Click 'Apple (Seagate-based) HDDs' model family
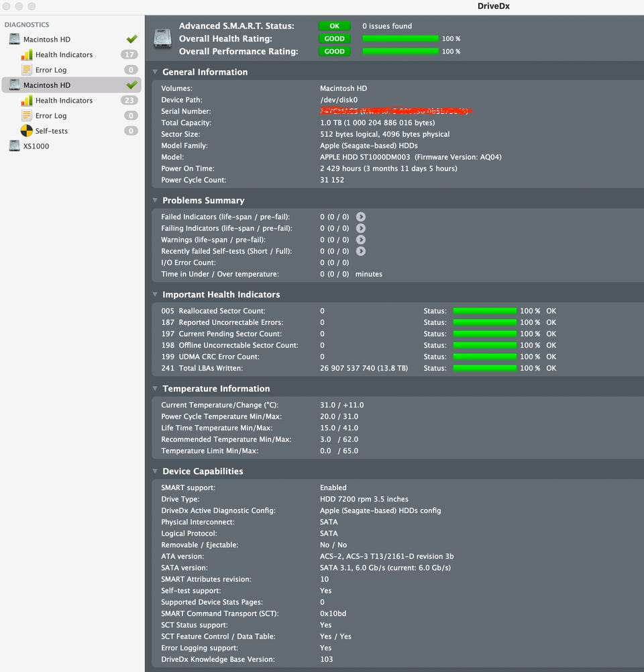 (369, 145)
